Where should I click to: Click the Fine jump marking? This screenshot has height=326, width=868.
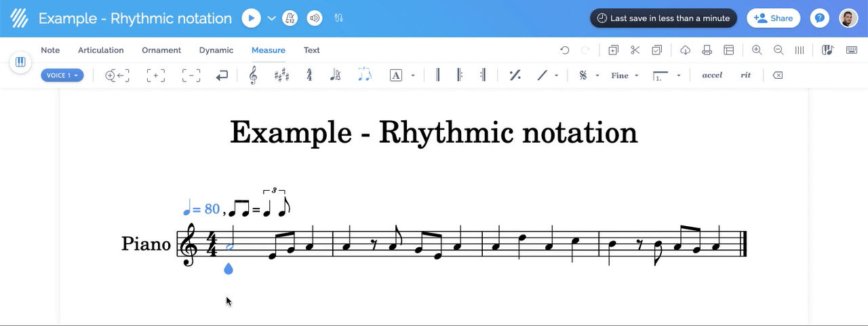(620, 75)
